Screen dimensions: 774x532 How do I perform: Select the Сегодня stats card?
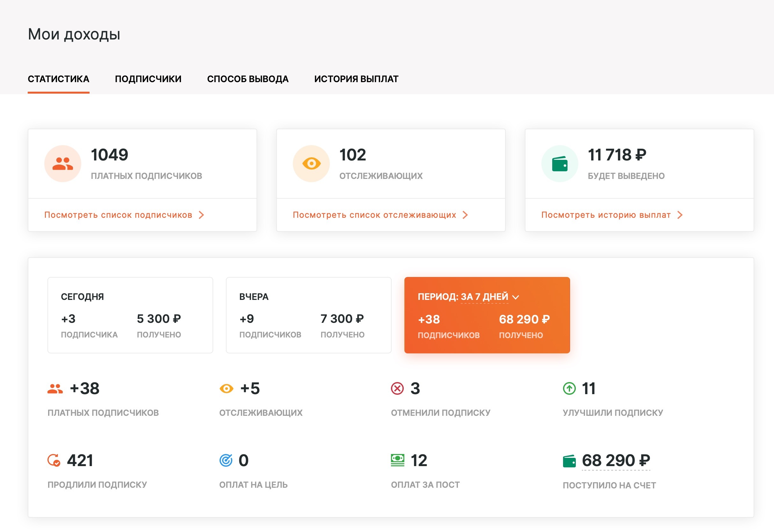[130, 315]
